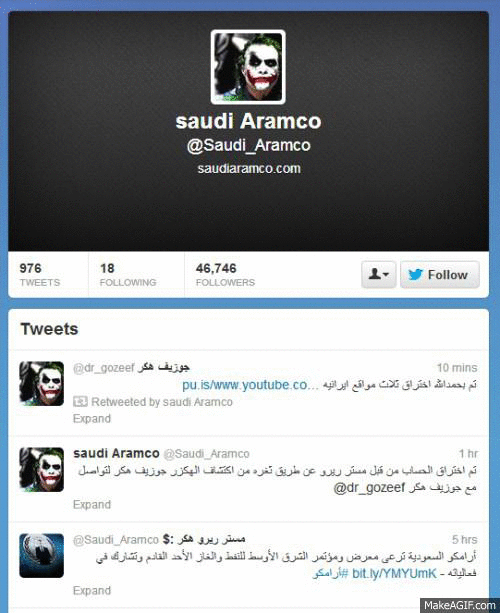500x613 pixels.
Task: Click the Joker profile picture in header
Action: pos(248,67)
